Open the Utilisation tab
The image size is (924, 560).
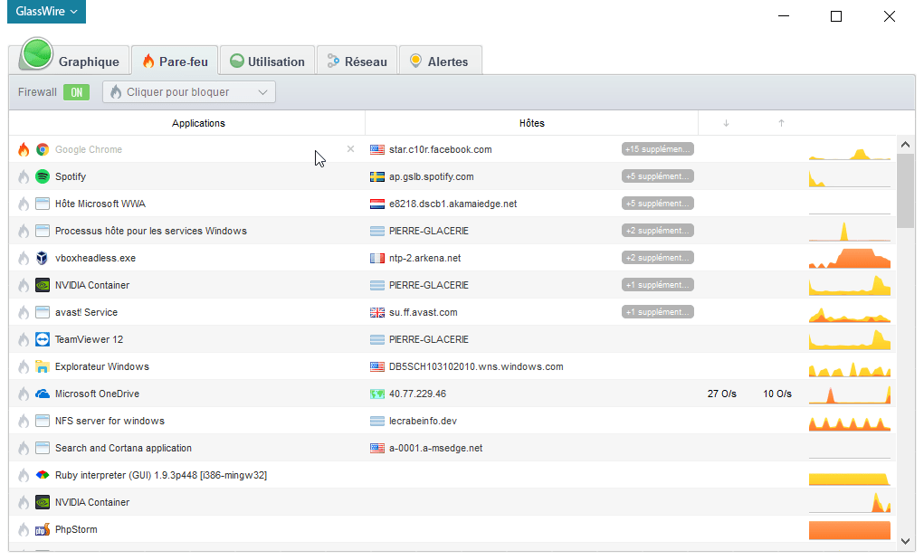pos(268,61)
